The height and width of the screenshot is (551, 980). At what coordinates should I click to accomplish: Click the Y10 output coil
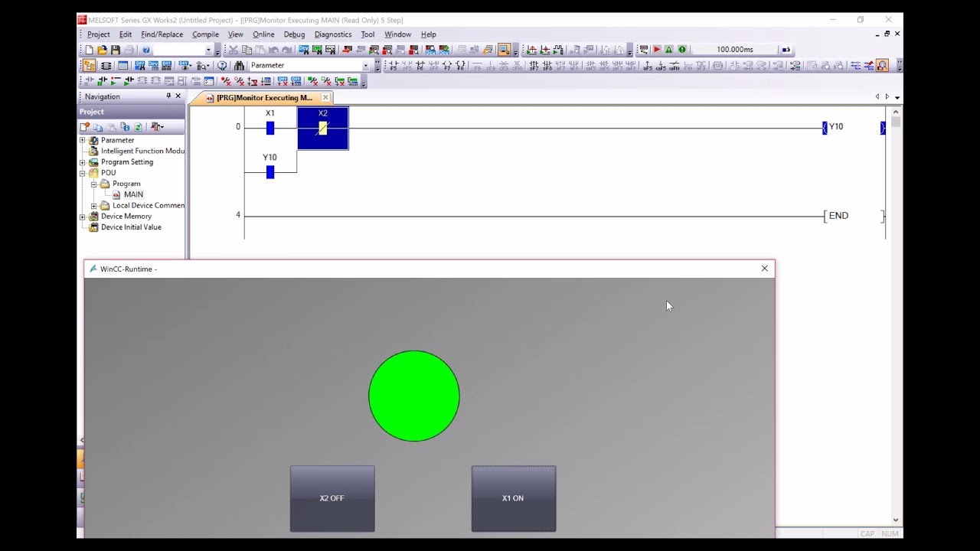click(853, 128)
